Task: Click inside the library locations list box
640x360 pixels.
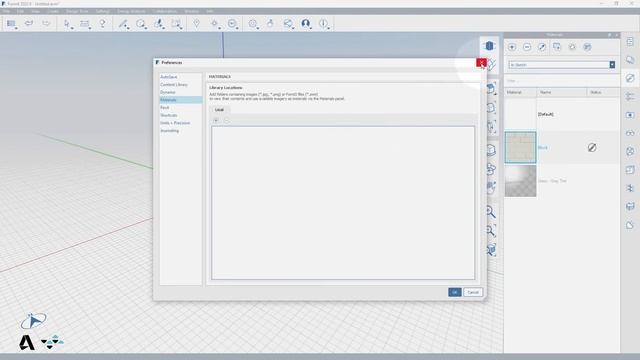Action: click(x=343, y=203)
